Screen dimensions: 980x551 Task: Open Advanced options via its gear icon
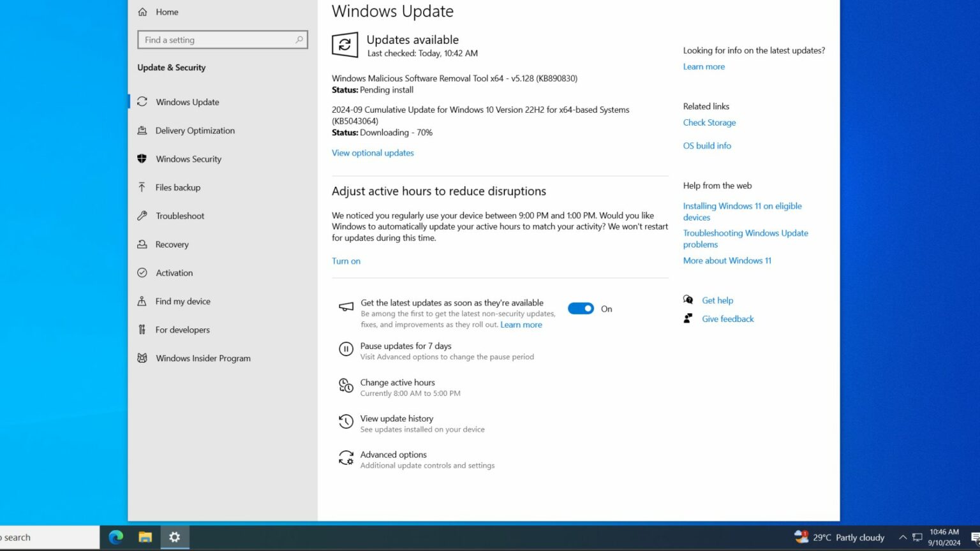click(x=346, y=458)
